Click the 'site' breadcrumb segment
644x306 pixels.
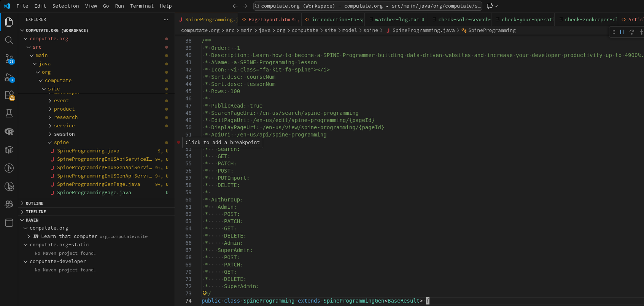pyautogui.click(x=330, y=30)
